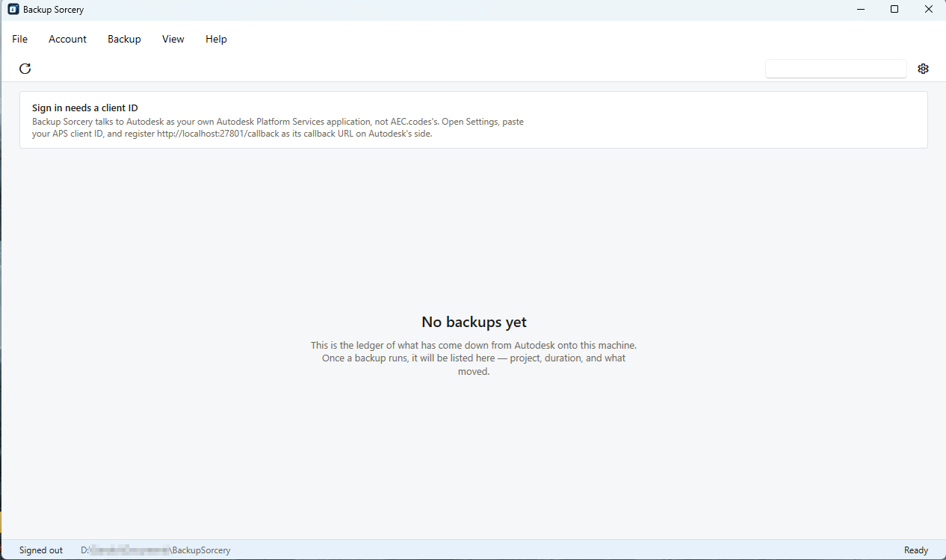946x560 pixels.
Task: Open the View menu
Action: [173, 39]
